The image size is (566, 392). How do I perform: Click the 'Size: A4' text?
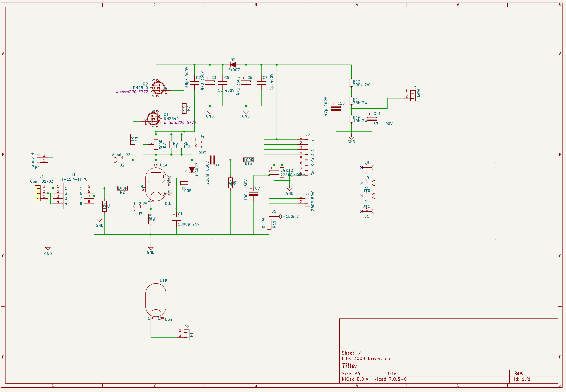(351, 373)
